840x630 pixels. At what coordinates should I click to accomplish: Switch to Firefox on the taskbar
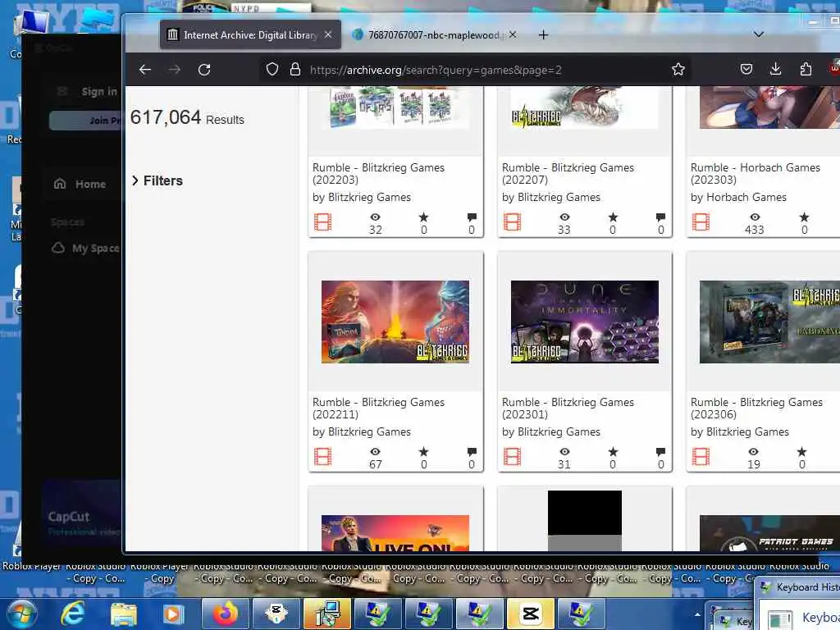(225, 614)
